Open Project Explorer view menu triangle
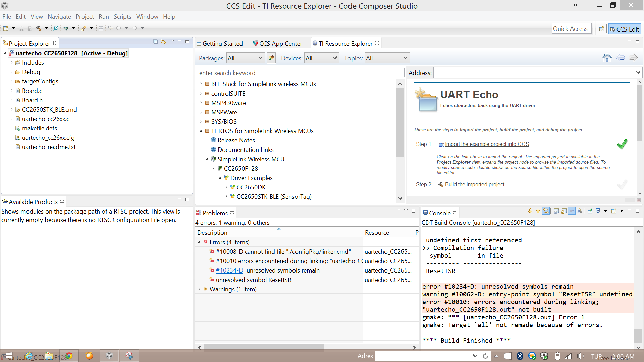 pos(173,41)
